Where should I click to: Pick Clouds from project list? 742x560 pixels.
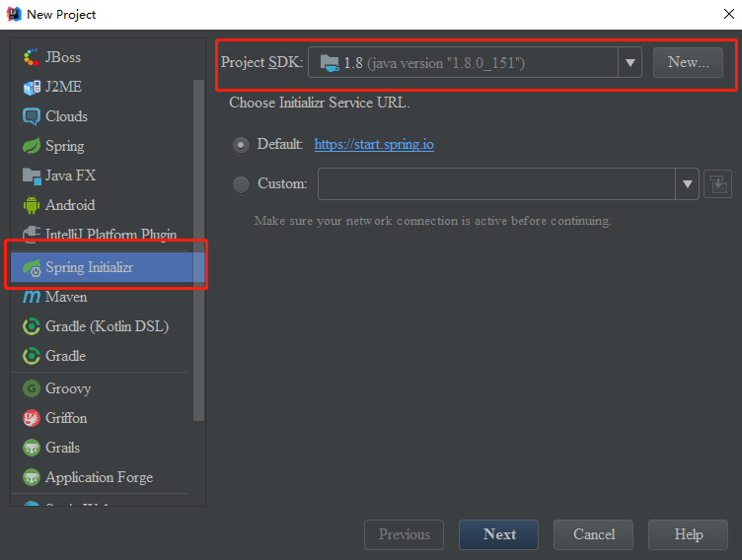103,116
